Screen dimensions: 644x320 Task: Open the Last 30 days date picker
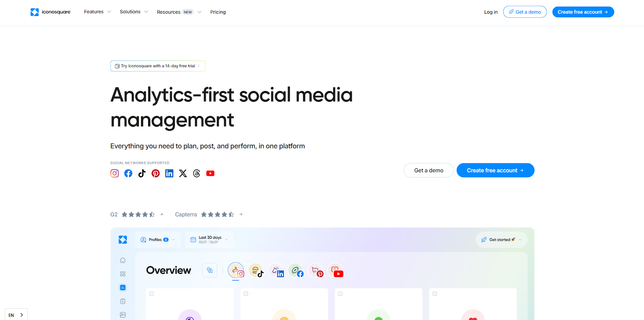point(209,239)
